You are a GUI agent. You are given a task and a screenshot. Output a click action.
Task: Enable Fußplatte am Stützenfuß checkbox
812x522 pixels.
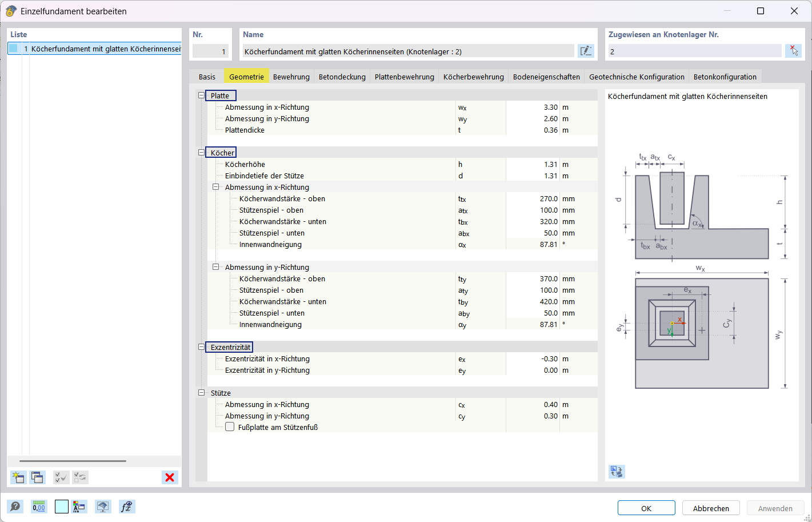point(230,427)
